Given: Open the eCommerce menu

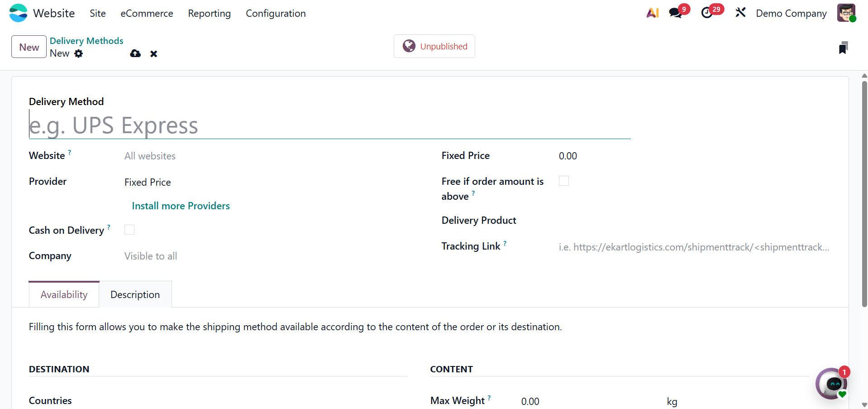Looking at the screenshot, I should tap(147, 14).
